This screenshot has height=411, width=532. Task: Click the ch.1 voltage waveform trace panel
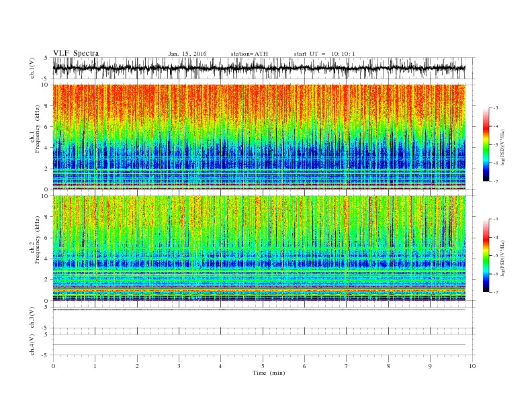[x=259, y=68]
